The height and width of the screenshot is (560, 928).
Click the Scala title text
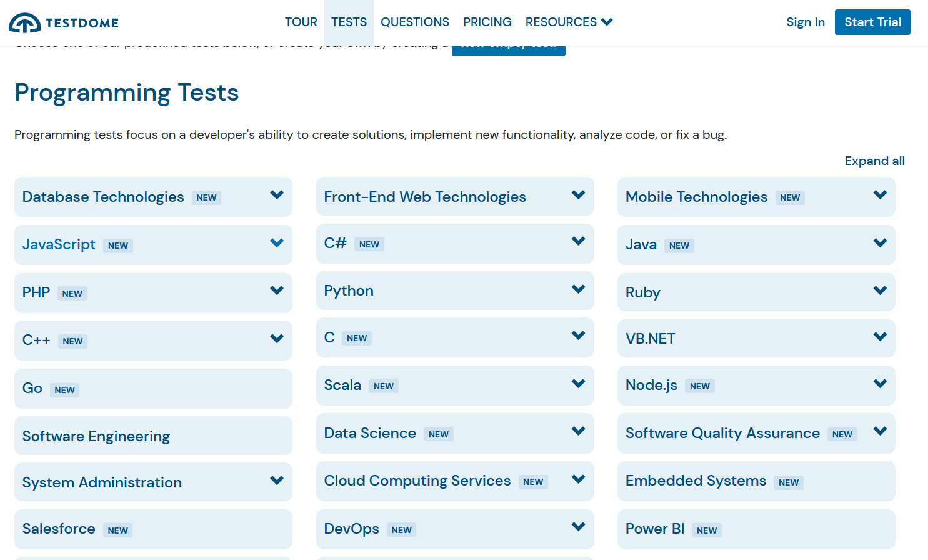342,385
